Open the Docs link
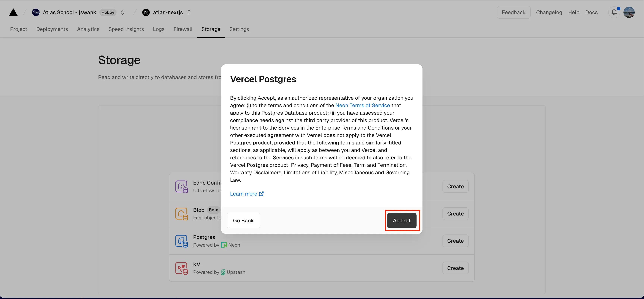The image size is (644, 299). [591, 12]
